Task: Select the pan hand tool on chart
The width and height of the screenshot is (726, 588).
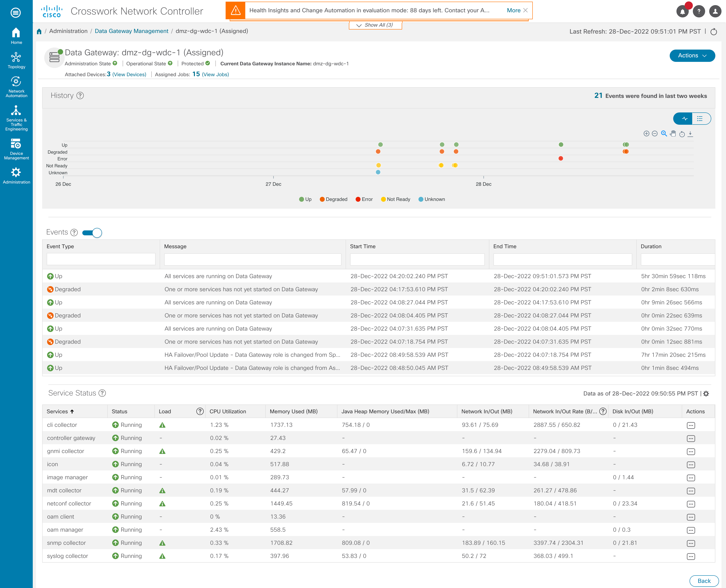Action: coord(673,134)
